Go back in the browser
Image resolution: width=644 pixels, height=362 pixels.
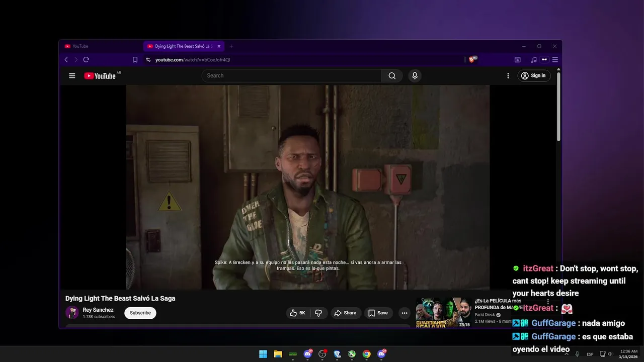pyautogui.click(x=66, y=60)
